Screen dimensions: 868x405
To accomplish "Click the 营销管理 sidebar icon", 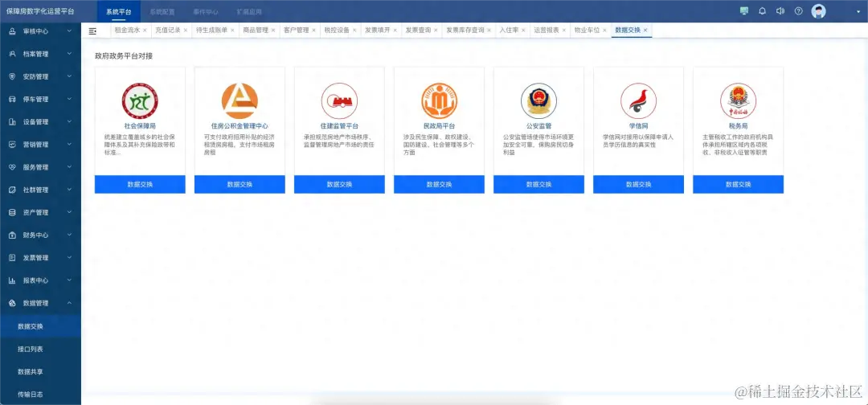I will coord(11,145).
